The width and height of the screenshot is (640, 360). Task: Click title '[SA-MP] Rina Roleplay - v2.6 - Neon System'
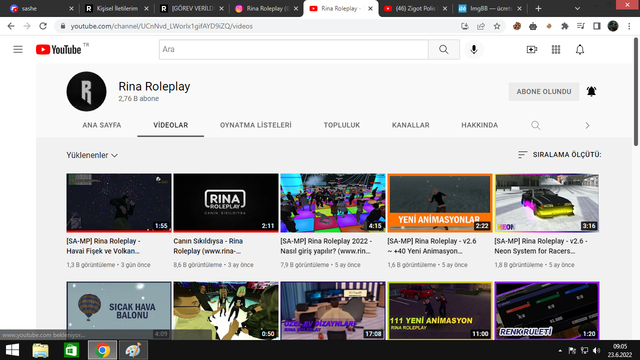[x=541, y=246]
